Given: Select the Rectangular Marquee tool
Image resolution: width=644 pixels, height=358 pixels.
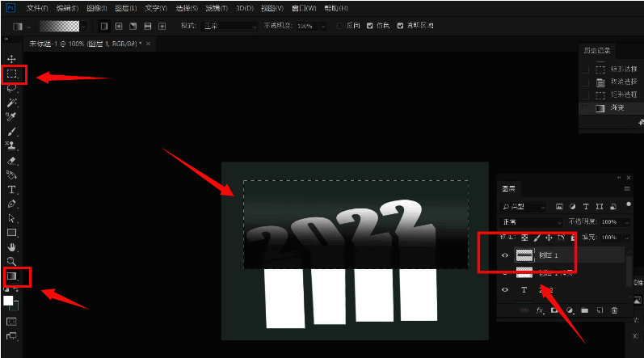Looking at the screenshot, I should pos(11,74).
